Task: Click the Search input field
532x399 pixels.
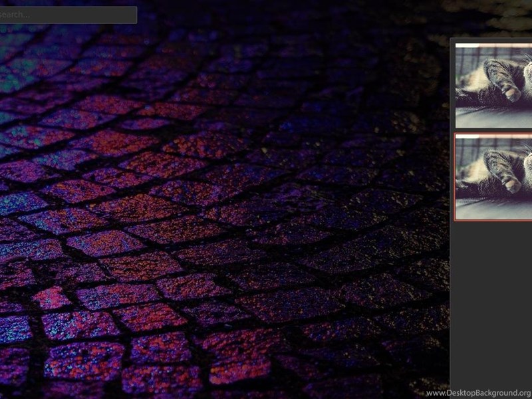Action: pyautogui.click(x=68, y=15)
